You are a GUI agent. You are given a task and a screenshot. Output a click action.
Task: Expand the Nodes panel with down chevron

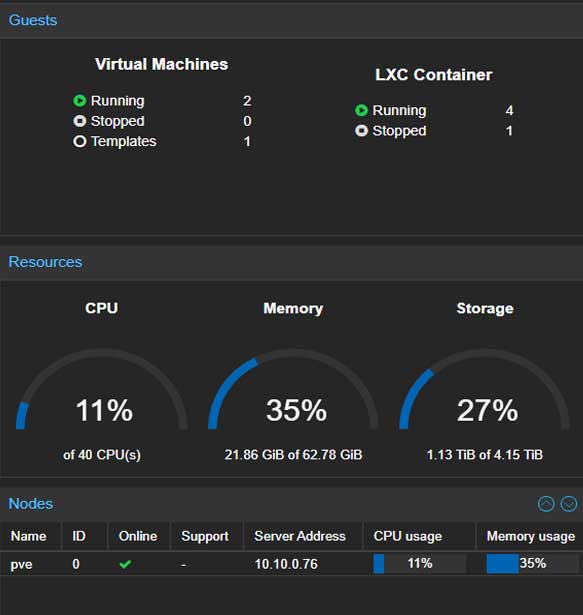pos(568,504)
